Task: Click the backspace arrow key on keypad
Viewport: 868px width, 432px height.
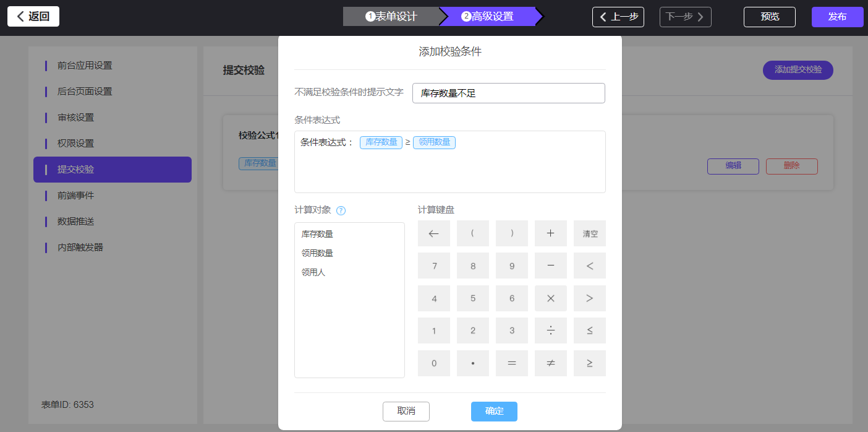Action: tap(433, 233)
